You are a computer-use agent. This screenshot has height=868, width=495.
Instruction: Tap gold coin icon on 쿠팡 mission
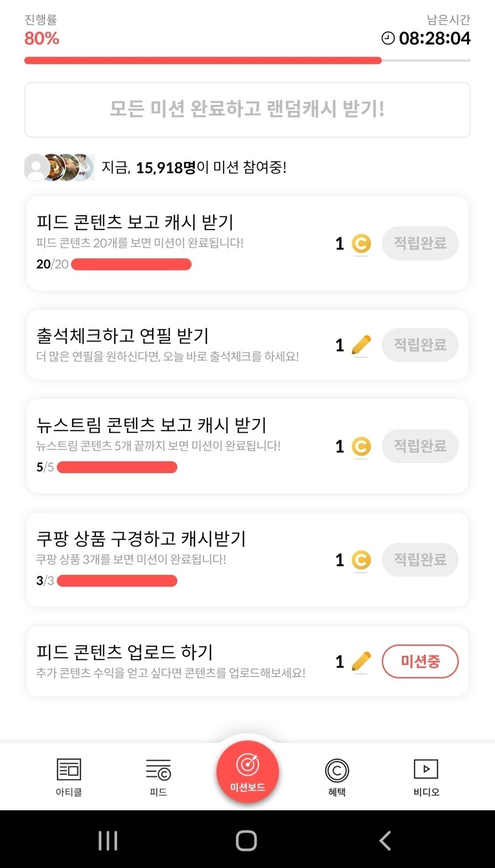[x=361, y=560]
